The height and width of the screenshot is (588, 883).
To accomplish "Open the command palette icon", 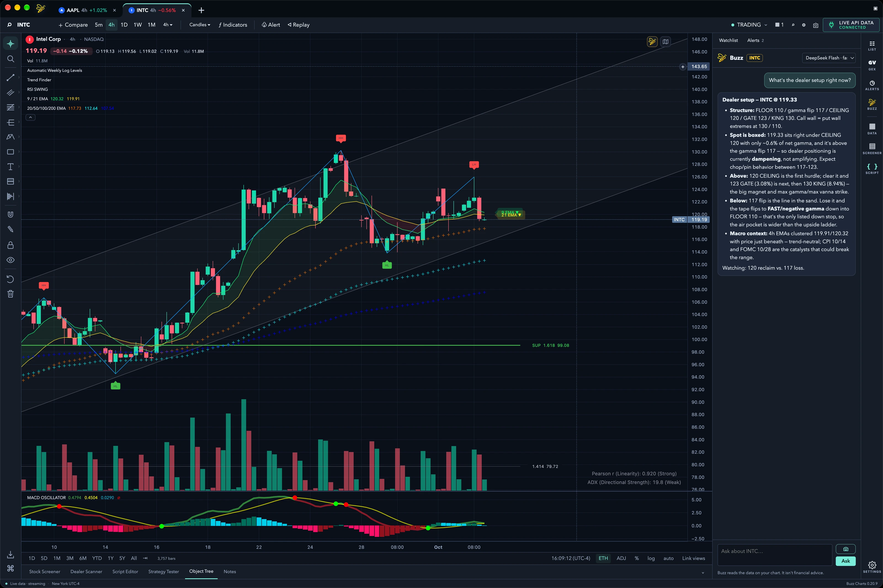I will 10,568.
